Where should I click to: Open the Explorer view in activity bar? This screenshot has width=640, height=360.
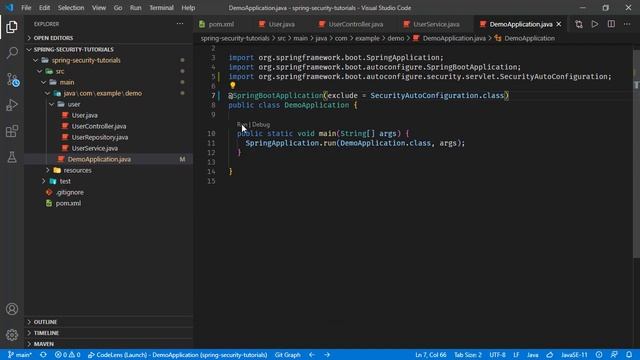[x=12, y=27]
